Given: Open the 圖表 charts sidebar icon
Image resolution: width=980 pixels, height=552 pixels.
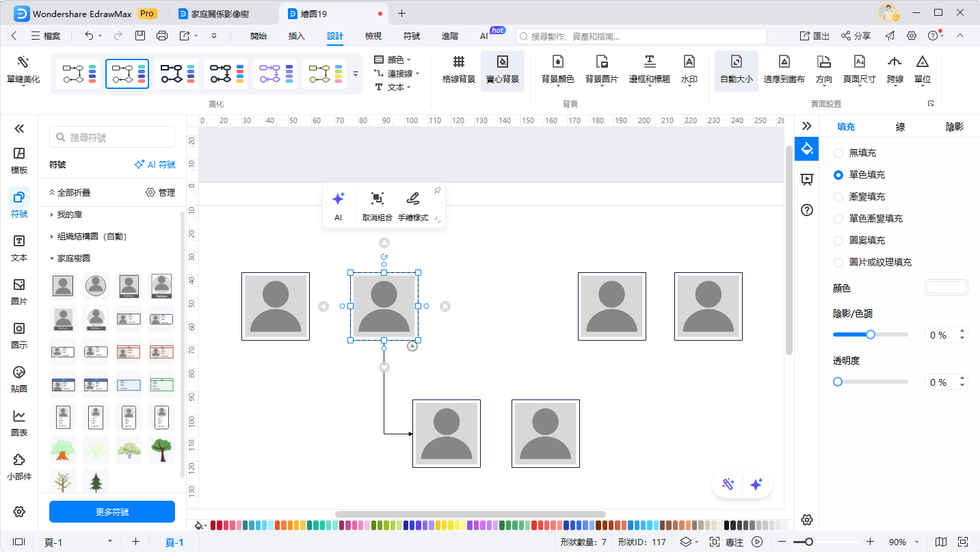Looking at the screenshot, I should click(19, 423).
